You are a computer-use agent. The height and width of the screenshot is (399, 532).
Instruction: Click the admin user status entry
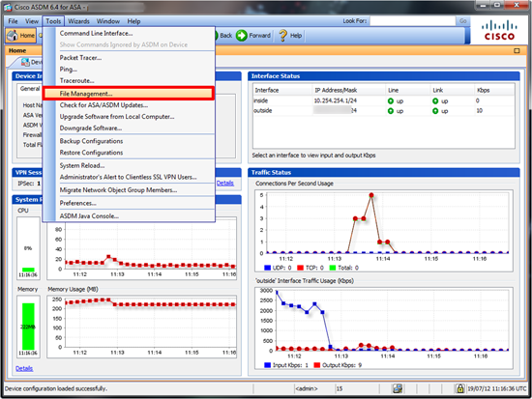307,388
